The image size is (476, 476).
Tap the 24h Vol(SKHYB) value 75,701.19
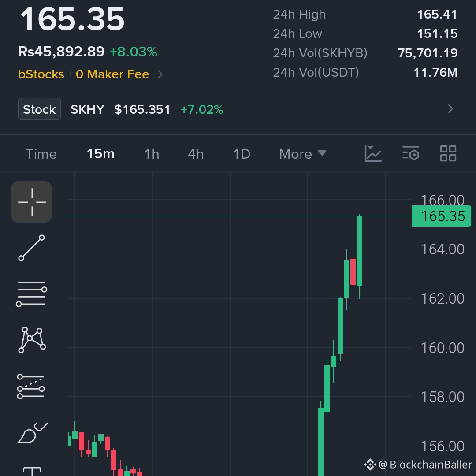[428, 53]
